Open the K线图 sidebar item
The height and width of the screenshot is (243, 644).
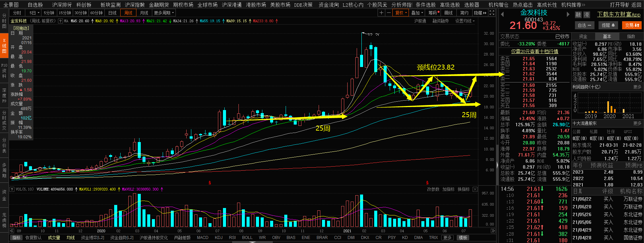[x=4, y=46]
